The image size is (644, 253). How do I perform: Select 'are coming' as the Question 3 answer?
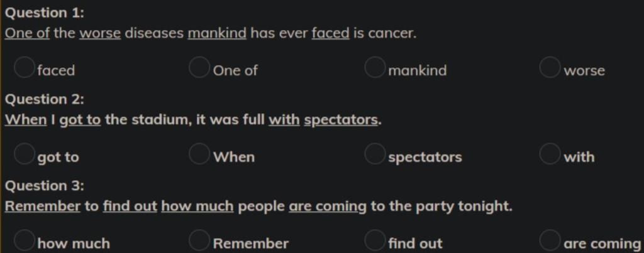(x=550, y=240)
